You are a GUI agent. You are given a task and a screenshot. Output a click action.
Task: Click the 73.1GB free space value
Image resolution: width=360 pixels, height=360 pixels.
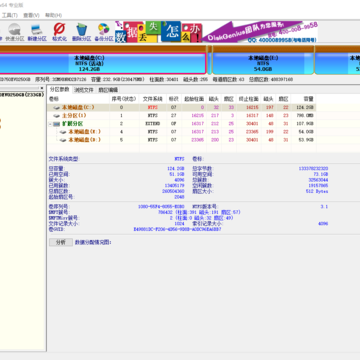(320, 174)
